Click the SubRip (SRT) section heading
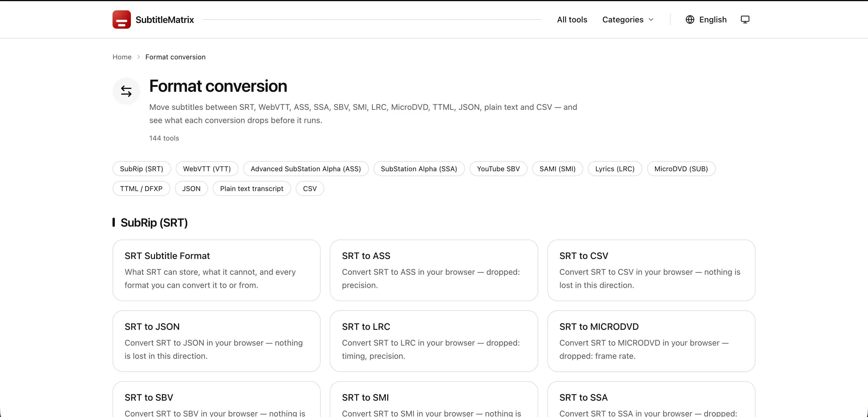The height and width of the screenshot is (417, 868). [154, 223]
